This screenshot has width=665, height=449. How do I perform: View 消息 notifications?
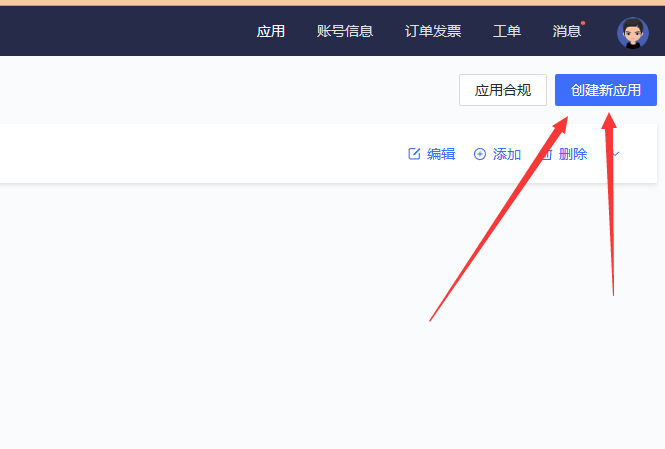pos(567,31)
